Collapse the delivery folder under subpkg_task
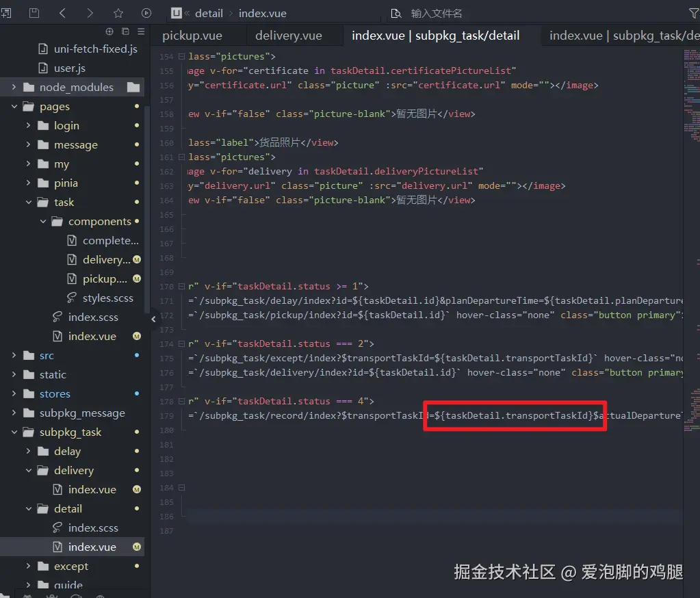The image size is (700, 598). pos(28,470)
